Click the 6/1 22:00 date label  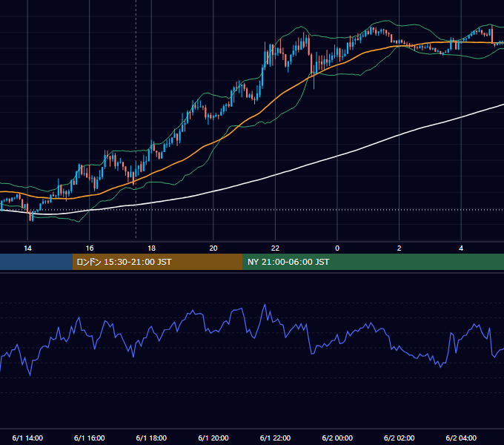click(x=275, y=438)
